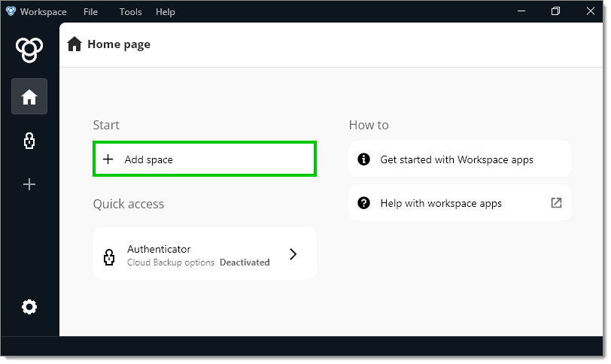Screen dimensions: 611x364
Task: Click the Workspace logo in the sidebar
Action: point(29,50)
